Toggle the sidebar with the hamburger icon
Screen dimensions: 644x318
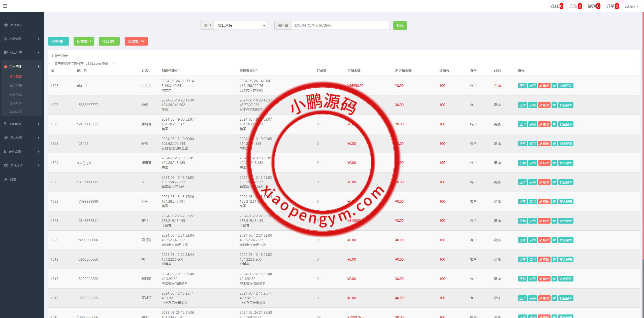pyautogui.click(x=5, y=6)
